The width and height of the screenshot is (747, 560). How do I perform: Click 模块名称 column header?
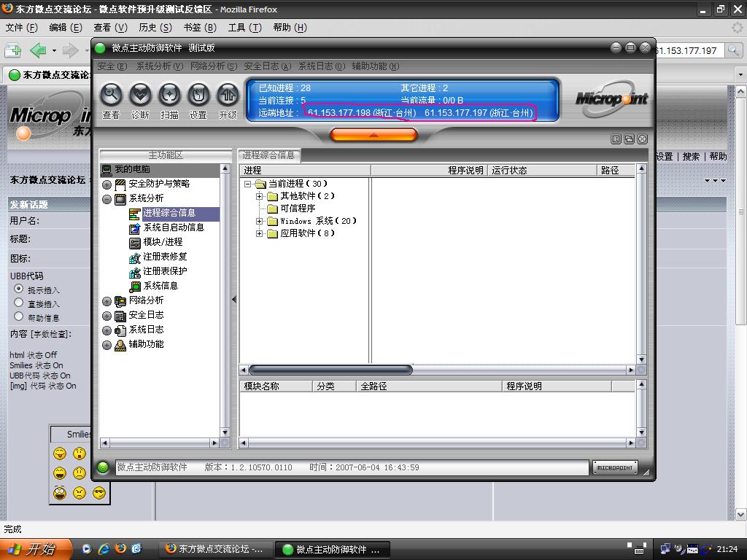[x=276, y=386]
